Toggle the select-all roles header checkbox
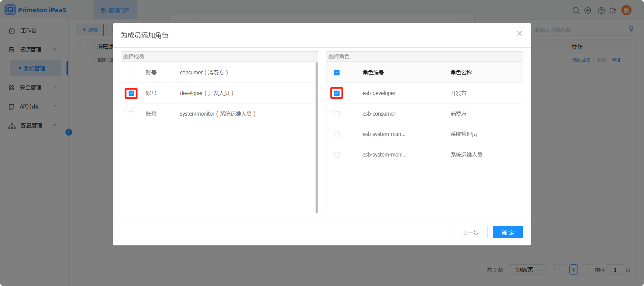644x286 pixels. pyautogui.click(x=337, y=73)
